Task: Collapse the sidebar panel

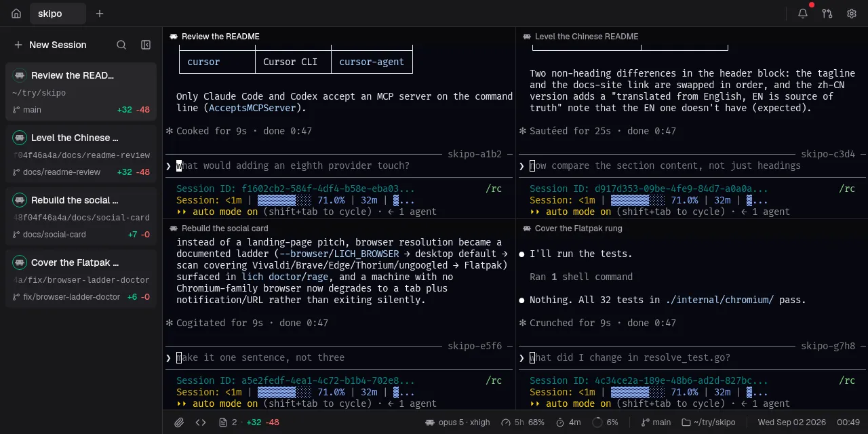Action: [146, 45]
